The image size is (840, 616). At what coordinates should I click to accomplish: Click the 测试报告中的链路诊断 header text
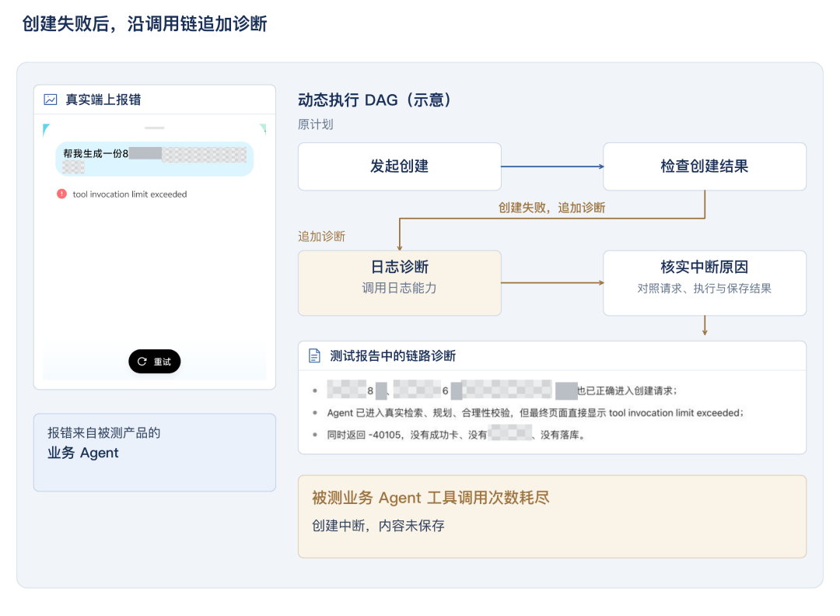[x=393, y=355]
